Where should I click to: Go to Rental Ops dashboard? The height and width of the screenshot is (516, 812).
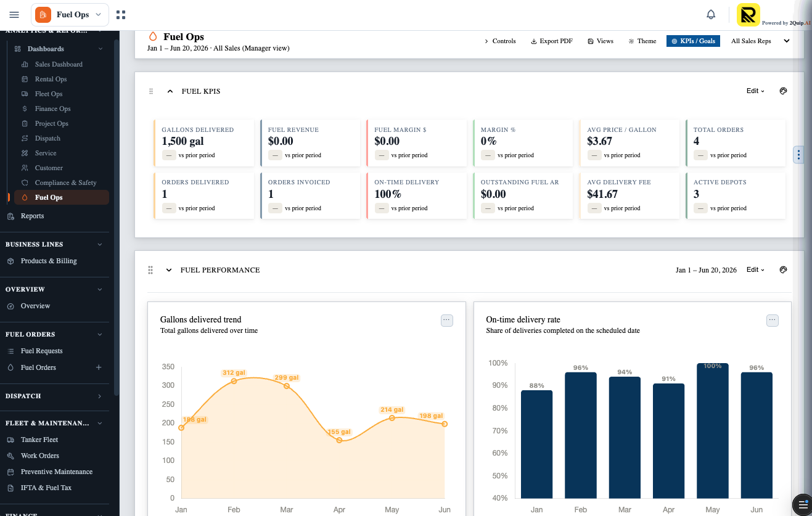pyautogui.click(x=51, y=79)
